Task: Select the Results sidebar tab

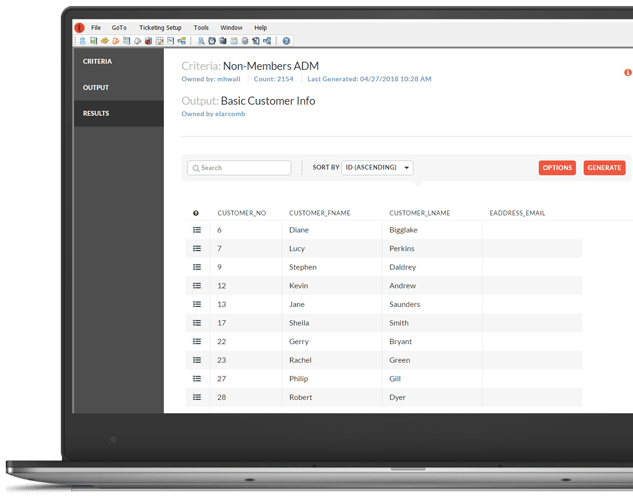Action: click(119, 113)
